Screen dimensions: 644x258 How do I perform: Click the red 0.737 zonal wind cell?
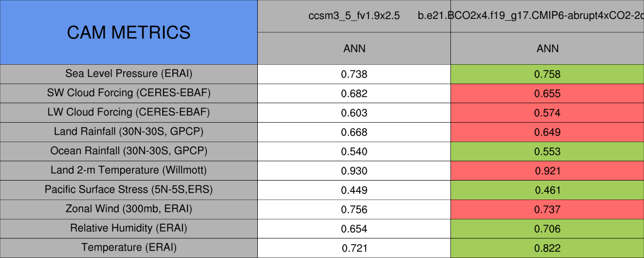pyautogui.click(x=547, y=210)
